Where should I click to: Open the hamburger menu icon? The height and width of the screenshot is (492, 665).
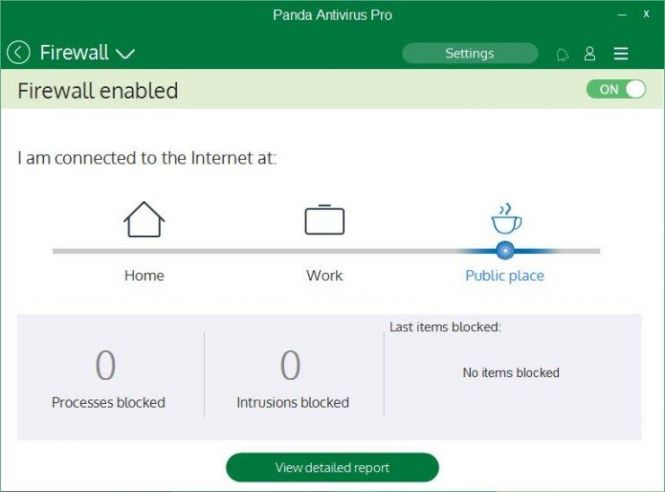(621, 53)
